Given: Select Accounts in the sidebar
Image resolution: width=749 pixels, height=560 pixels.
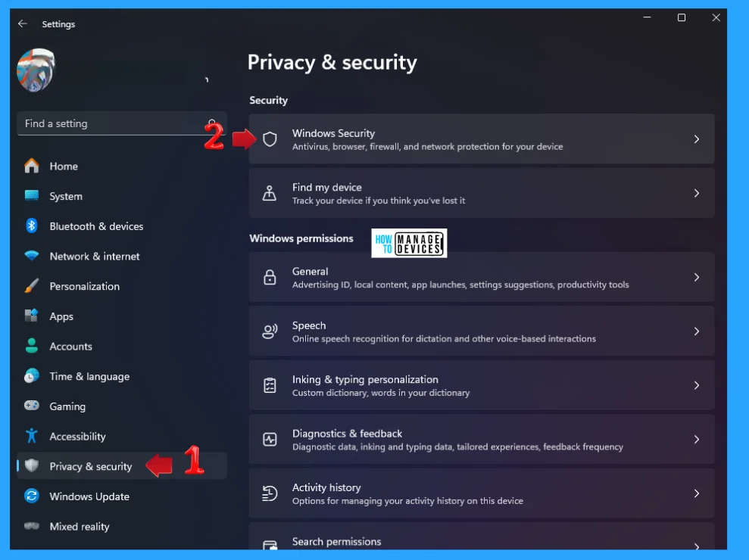Looking at the screenshot, I should pos(70,347).
